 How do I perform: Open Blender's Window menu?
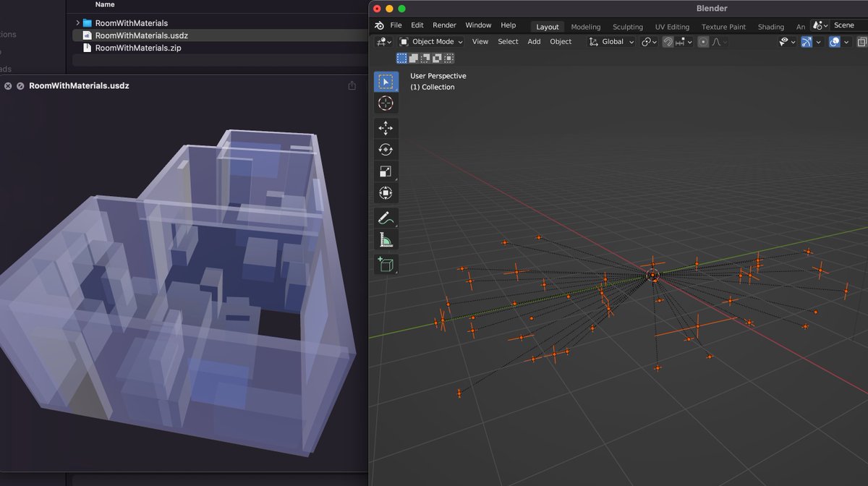pos(478,25)
